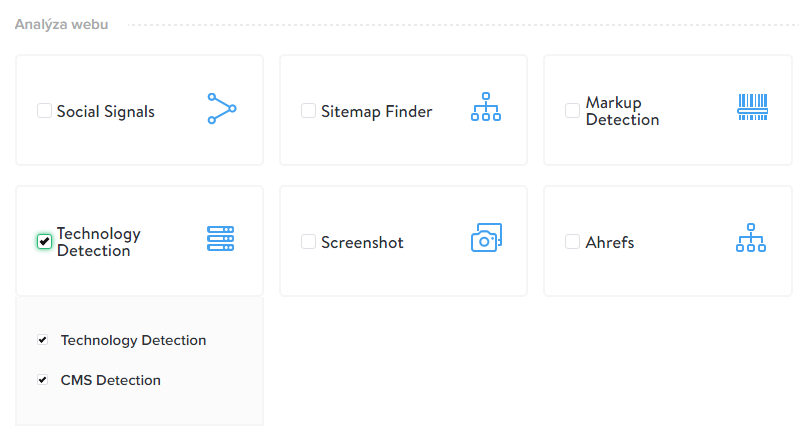This screenshot has width=806, height=444.
Task: Click the Social Signals label text
Action: (105, 112)
